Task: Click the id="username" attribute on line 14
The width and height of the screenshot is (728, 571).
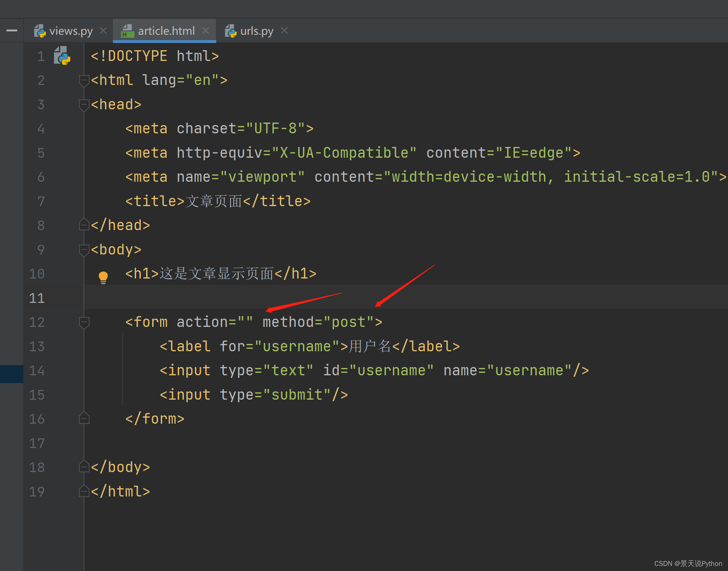Action: [378, 370]
